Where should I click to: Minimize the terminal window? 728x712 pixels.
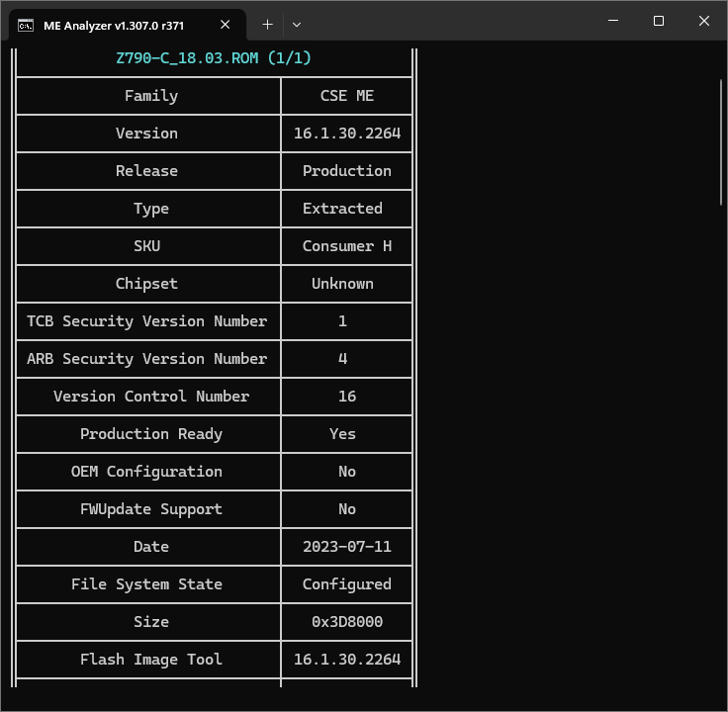point(613,21)
